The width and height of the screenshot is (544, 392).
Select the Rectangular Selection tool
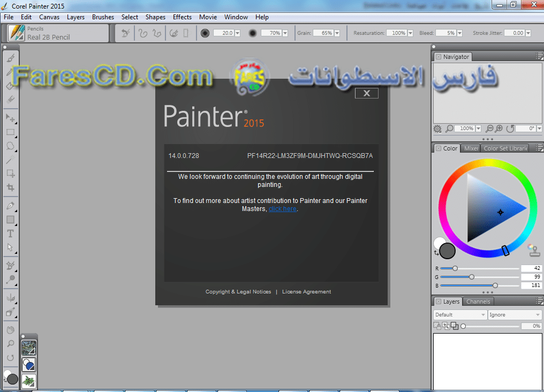coord(10,132)
